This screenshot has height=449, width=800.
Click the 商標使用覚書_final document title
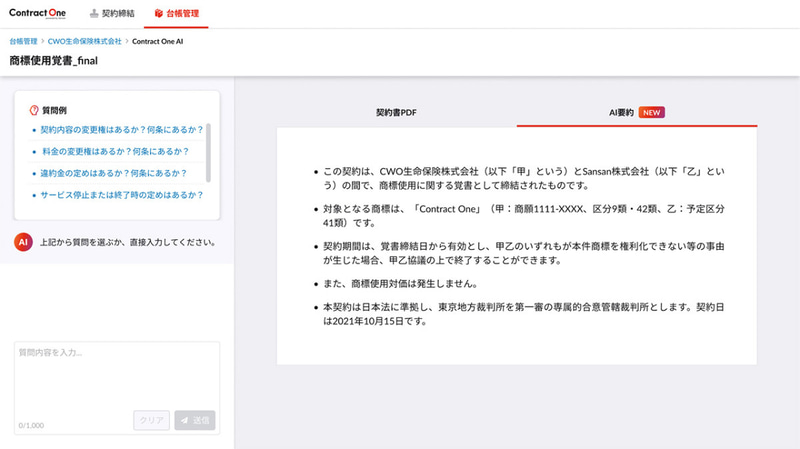pyautogui.click(x=54, y=61)
